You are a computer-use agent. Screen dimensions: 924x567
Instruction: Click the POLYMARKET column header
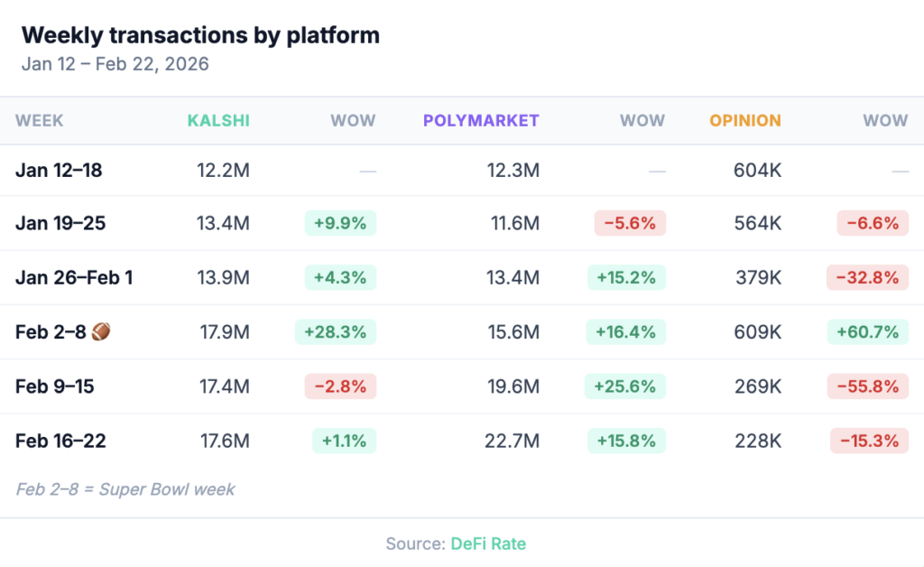(481, 120)
